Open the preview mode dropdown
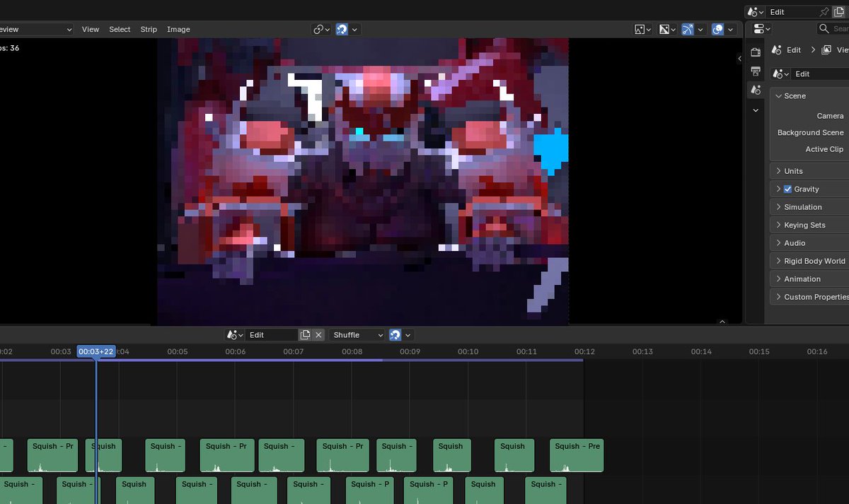Screen dimensions: 849x504 37,30
